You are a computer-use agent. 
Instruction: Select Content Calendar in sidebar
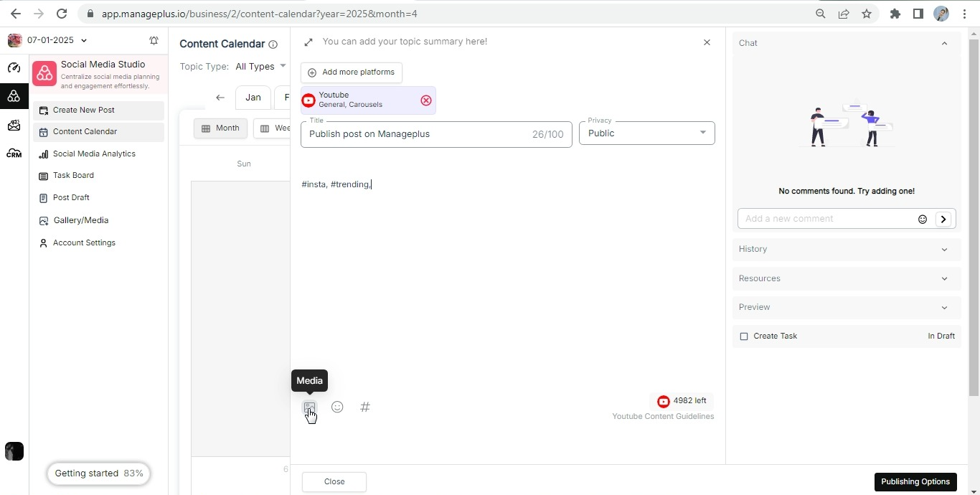pos(98,132)
